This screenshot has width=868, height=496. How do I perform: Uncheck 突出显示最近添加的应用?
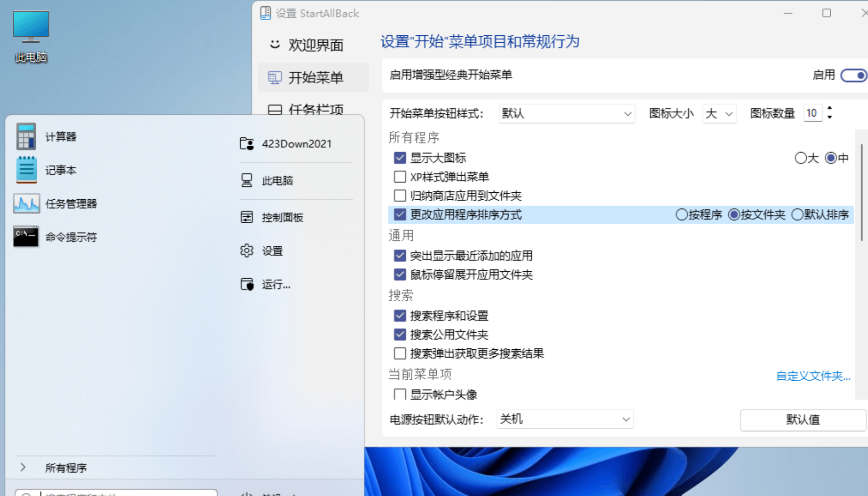(x=400, y=255)
